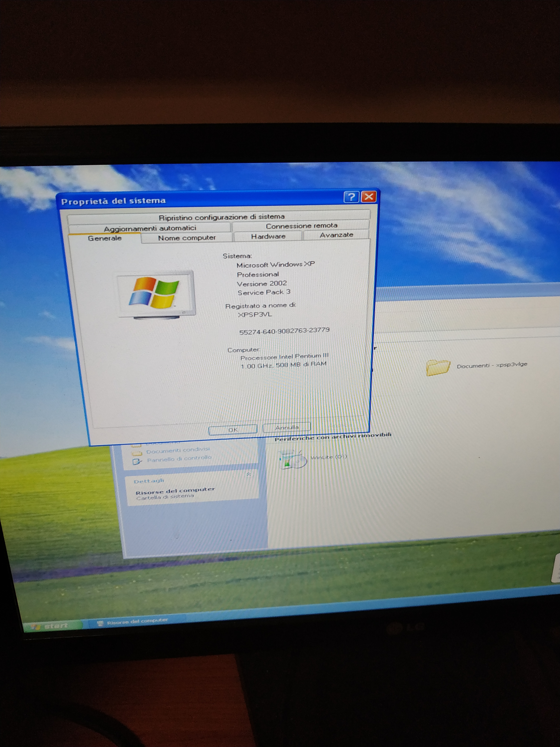Open the Connessione remota tab
The image size is (560, 747).
pos(301,226)
